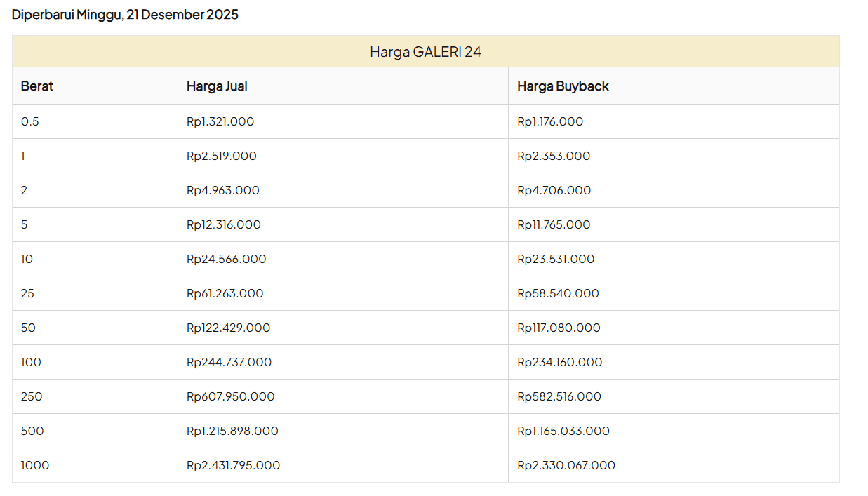Select the Rp234.160.000 buyback amount
Viewport: 868px width, 496px height.
[x=559, y=362]
